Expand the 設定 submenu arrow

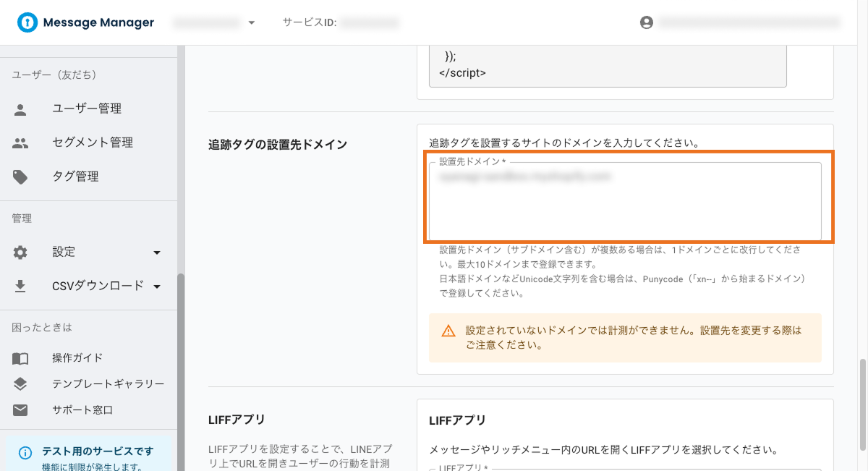pos(157,253)
